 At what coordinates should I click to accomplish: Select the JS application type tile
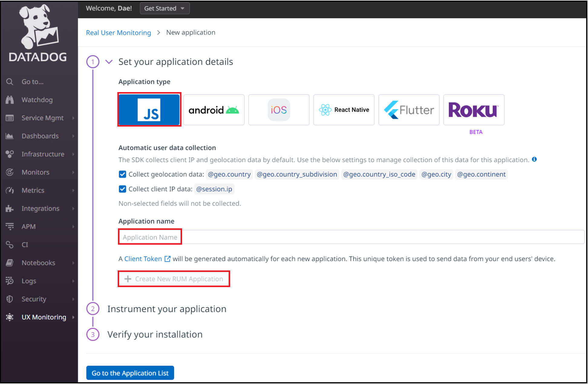pyautogui.click(x=149, y=110)
